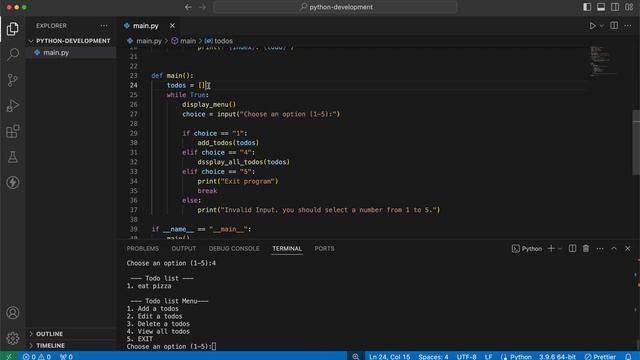Select Python interpreter 3.9.6 64-bit
The image size is (640, 360).
point(557,356)
